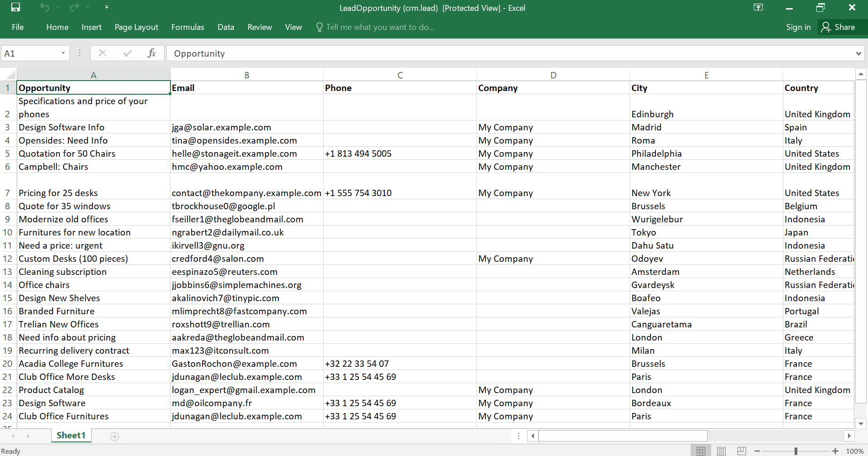Select phone cell '+1 813 494 5005'

tap(400, 154)
